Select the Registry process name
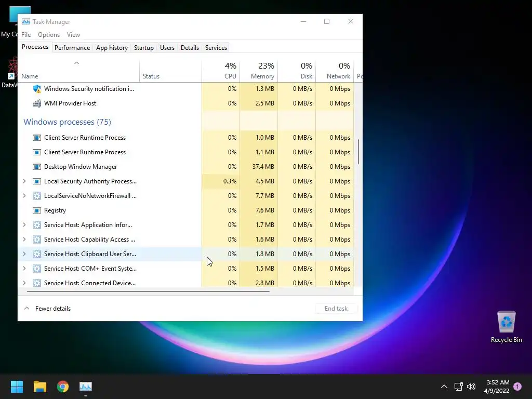Image resolution: width=532 pixels, height=399 pixels. tap(55, 210)
